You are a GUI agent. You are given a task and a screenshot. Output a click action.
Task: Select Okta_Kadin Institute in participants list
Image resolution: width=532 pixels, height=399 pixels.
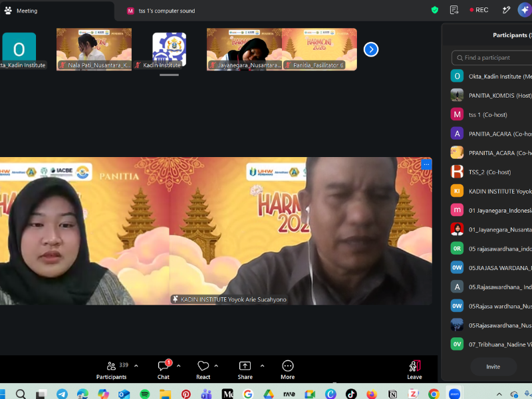tap(491, 76)
